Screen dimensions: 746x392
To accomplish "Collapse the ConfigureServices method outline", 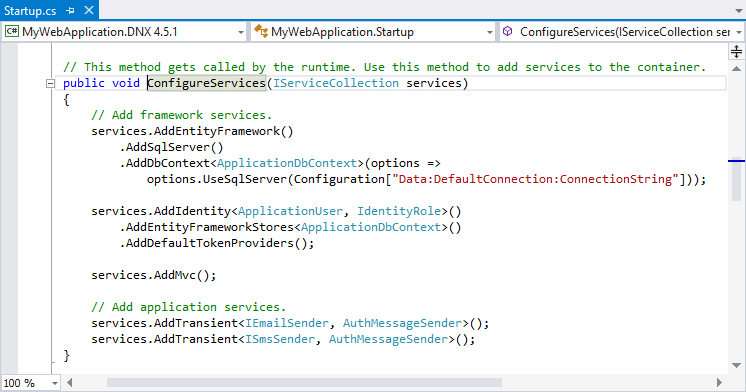I will 50,84.
